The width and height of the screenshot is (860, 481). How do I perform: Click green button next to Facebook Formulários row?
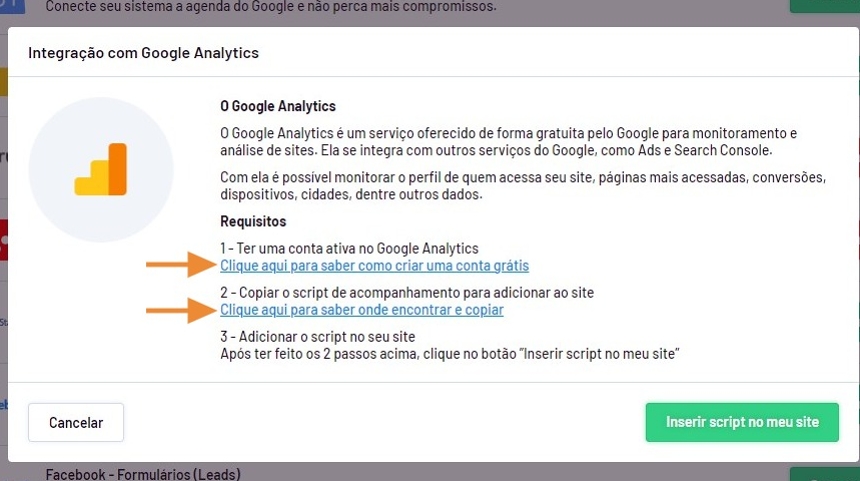[x=824, y=474]
